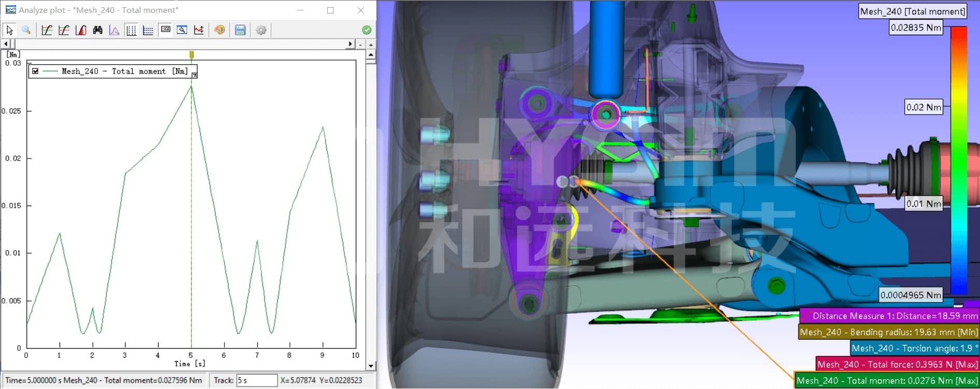
Task: Click the [Nm] y-axis unit label
Action: (13, 54)
